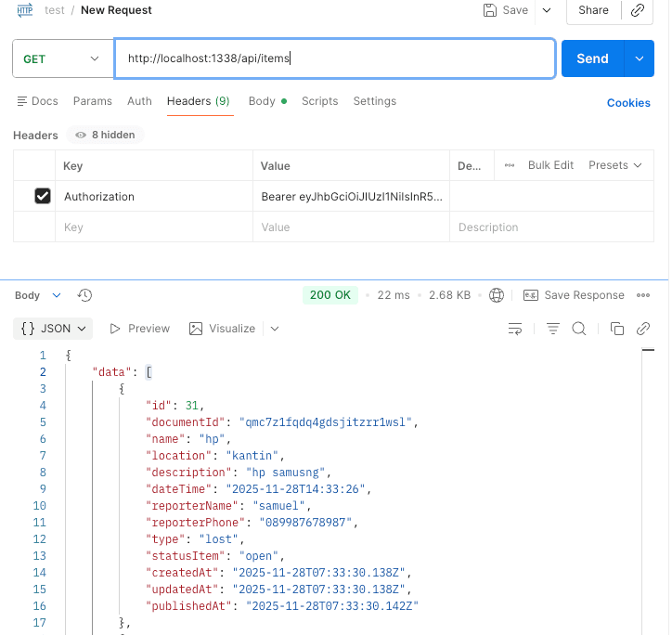Click the blue Send button
The image size is (672, 635).
(x=592, y=58)
